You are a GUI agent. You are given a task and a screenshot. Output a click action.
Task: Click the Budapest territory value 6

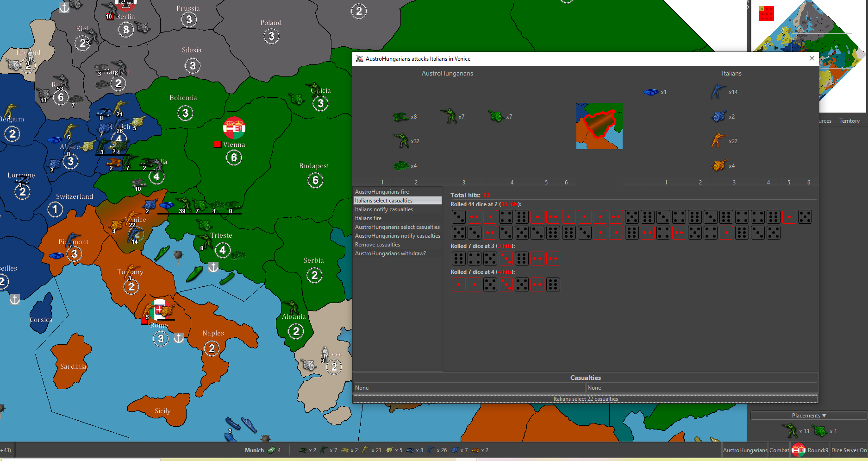(315, 180)
